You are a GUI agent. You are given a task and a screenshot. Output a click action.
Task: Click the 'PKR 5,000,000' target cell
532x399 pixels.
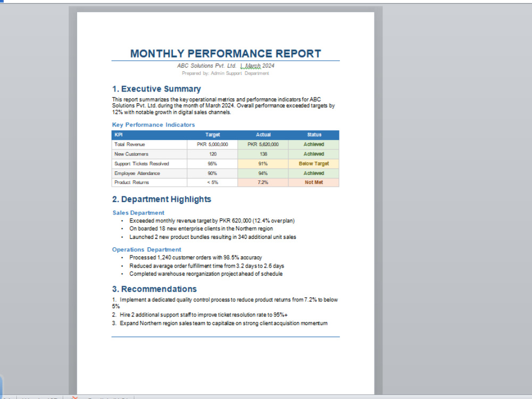[x=212, y=145]
